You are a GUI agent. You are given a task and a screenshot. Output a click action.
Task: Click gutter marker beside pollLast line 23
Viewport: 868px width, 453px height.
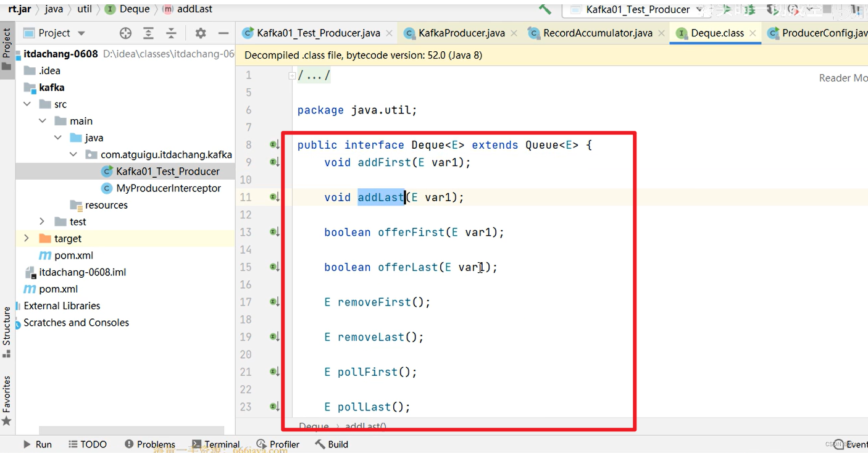(x=275, y=407)
